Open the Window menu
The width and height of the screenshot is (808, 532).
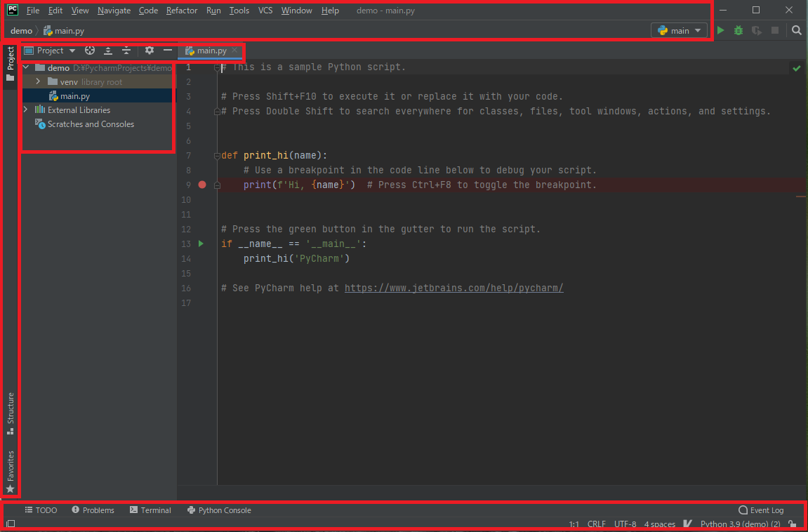click(297, 11)
